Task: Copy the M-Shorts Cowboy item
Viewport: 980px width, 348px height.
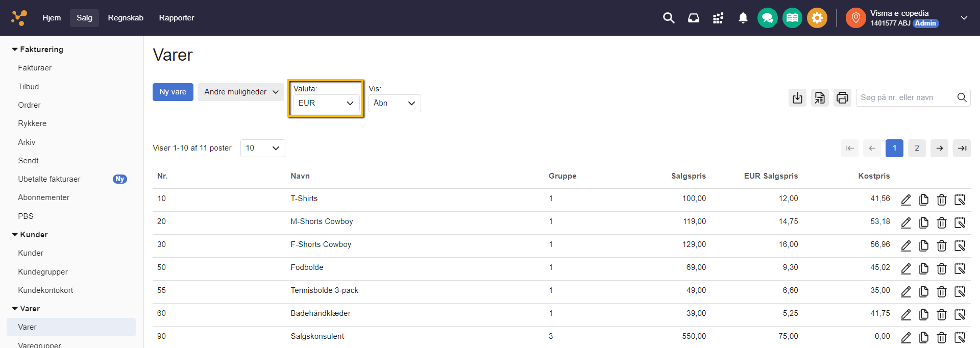Action: (x=924, y=223)
